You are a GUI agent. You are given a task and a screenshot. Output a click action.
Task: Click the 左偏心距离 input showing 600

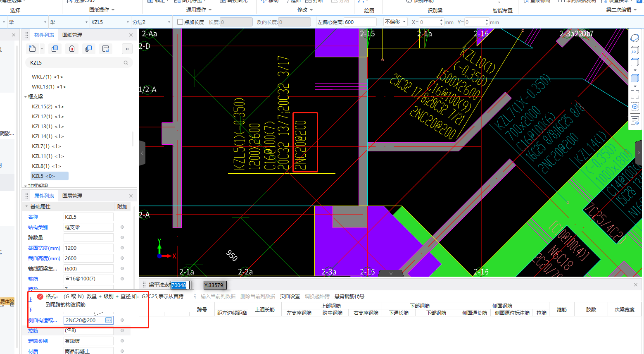pos(359,22)
